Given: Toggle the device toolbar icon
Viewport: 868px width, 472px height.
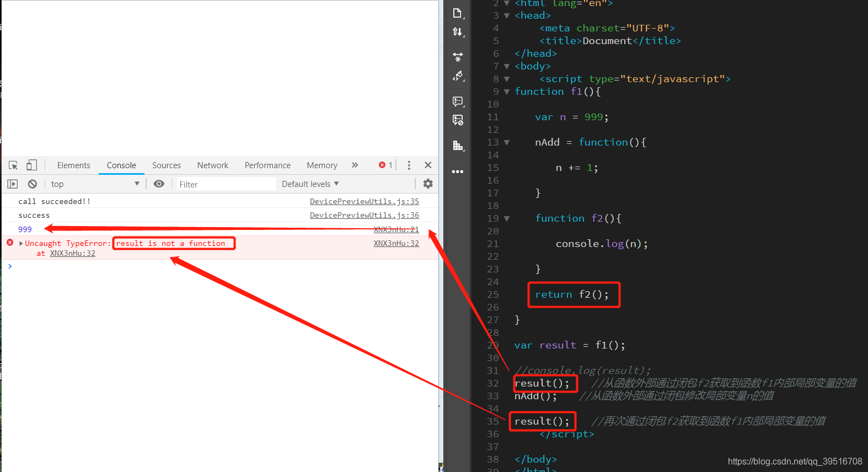Looking at the screenshot, I should click(x=31, y=165).
